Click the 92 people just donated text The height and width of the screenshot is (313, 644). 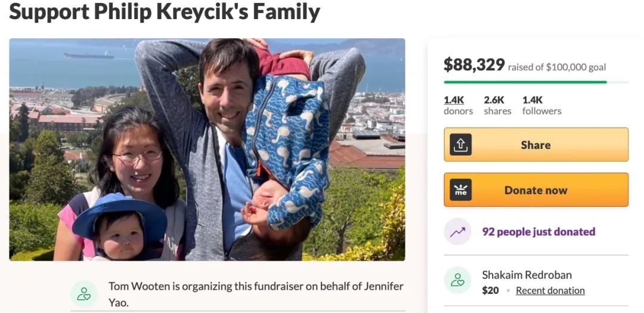pyautogui.click(x=538, y=232)
